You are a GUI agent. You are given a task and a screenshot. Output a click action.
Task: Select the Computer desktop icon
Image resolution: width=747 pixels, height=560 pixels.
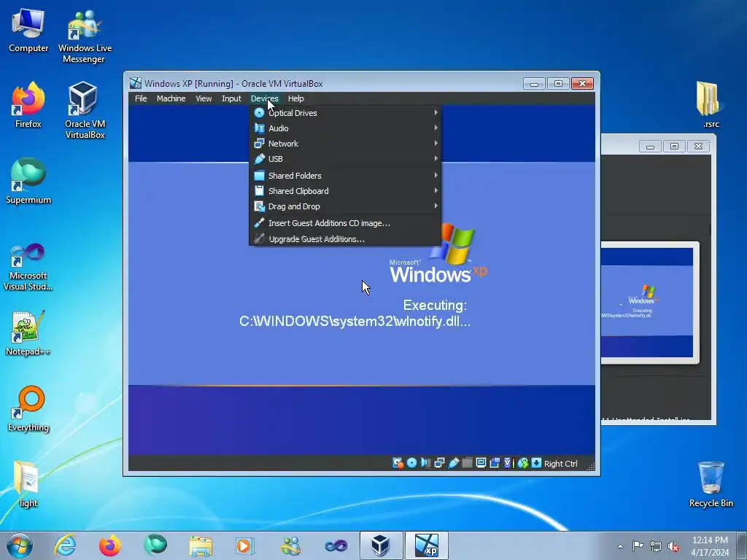28,31
